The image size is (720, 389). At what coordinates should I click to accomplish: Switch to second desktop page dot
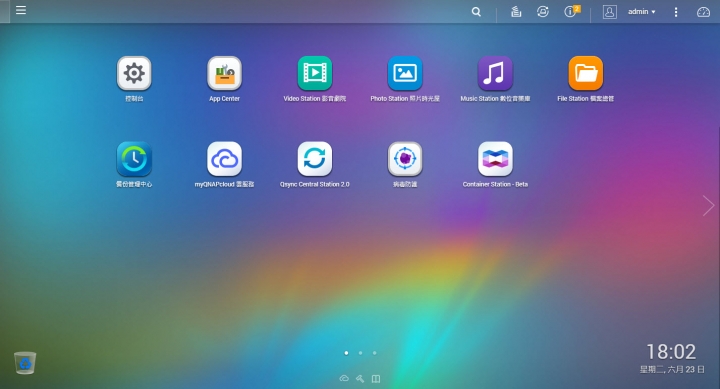pos(360,353)
